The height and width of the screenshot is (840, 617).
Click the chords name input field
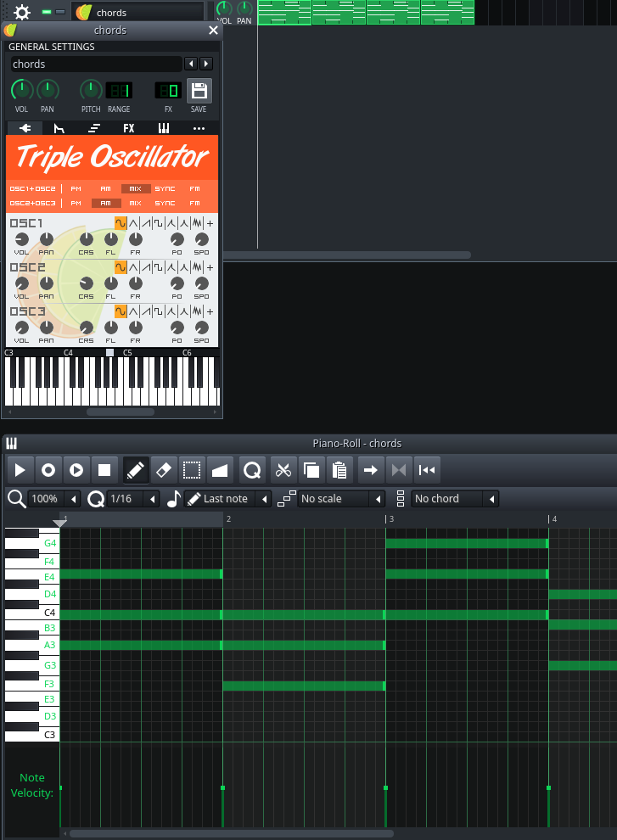(x=97, y=64)
